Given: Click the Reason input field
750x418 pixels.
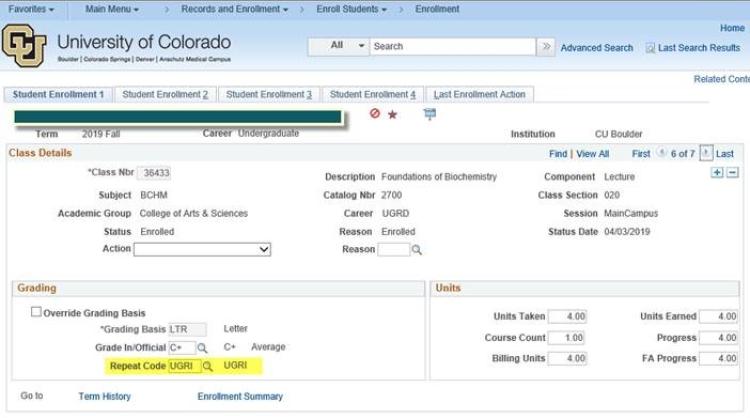Looking at the screenshot, I should coord(394,250).
